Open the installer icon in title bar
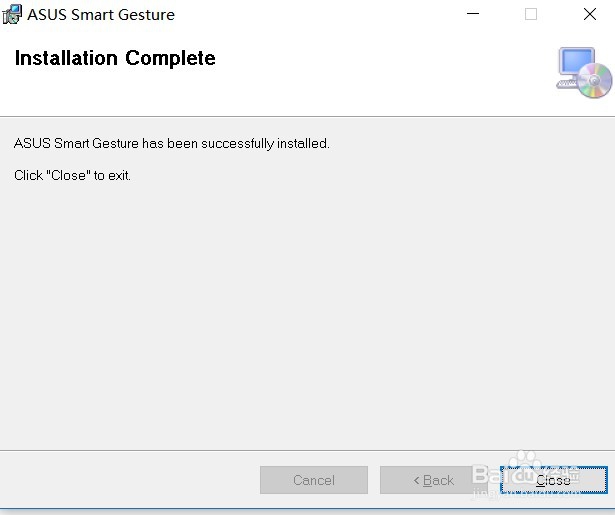This screenshot has height=515, width=615. tap(12, 15)
